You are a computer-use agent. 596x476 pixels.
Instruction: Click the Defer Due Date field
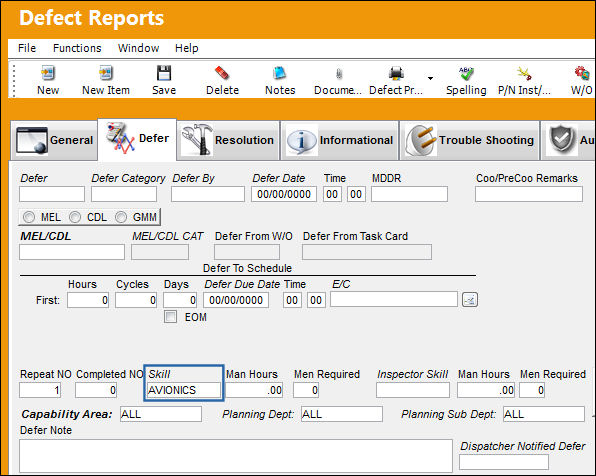236,300
